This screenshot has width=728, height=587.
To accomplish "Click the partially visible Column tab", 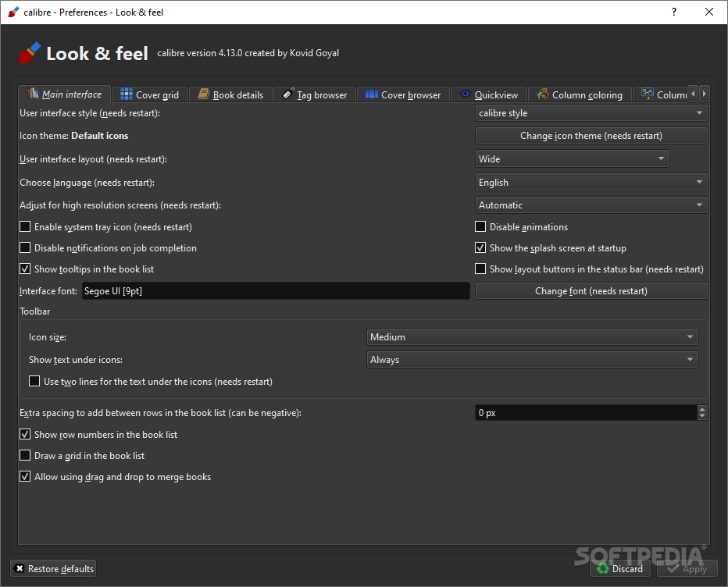I will point(661,94).
